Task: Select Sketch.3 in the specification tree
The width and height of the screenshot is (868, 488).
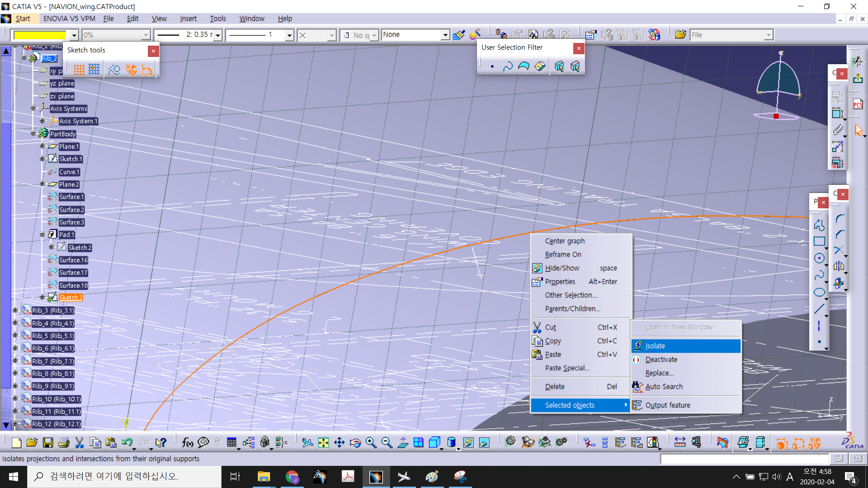Action: point(71,297)
